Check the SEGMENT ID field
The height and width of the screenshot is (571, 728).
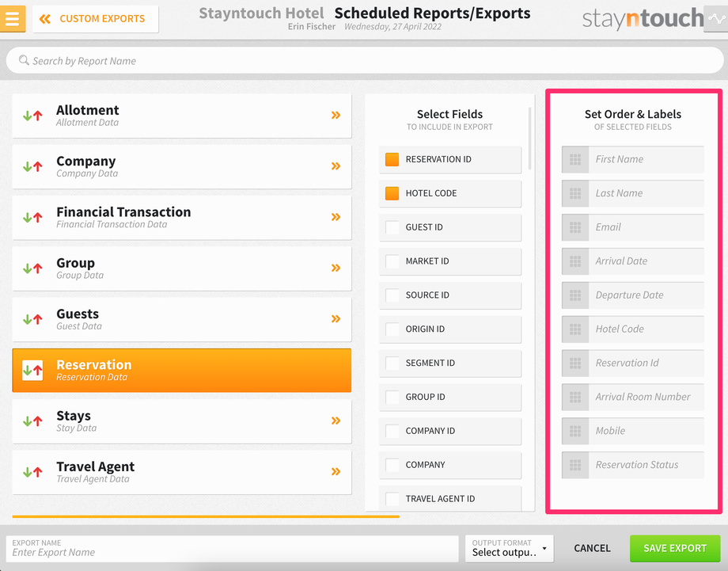point(392,363)
